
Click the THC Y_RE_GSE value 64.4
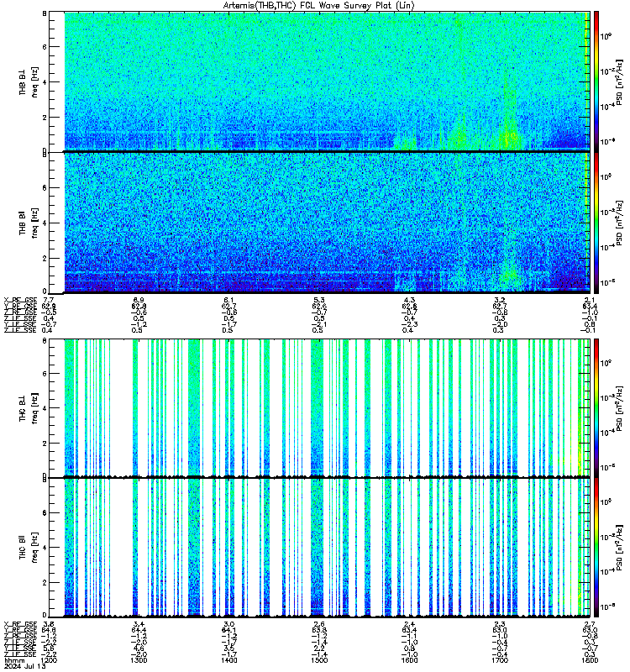click(139, 630)
